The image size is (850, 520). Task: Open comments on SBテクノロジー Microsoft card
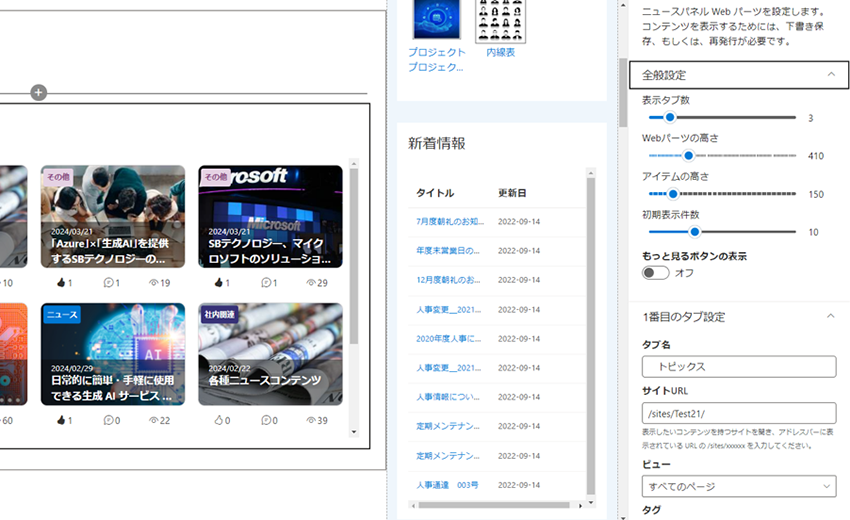click(x=266, y=283)
